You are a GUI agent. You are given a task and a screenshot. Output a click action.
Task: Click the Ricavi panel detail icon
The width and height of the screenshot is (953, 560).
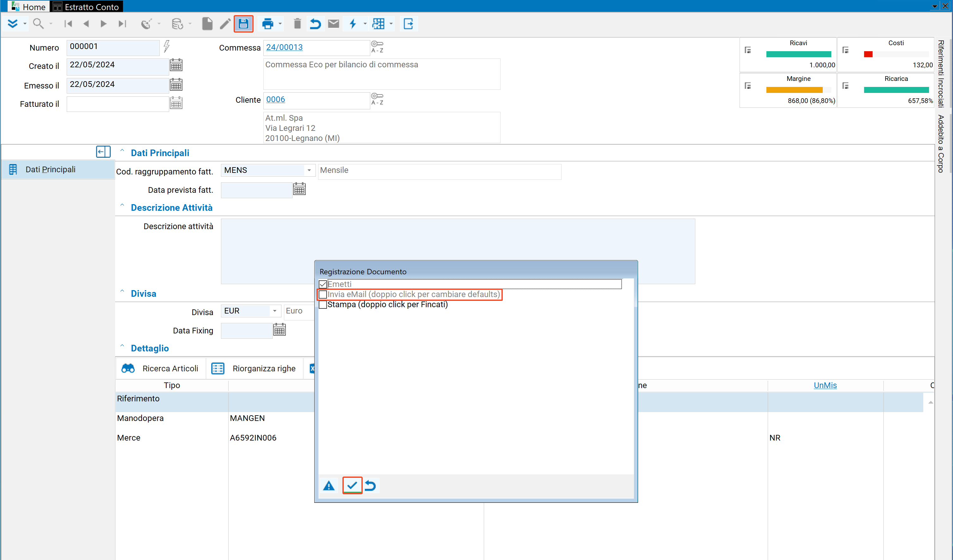point(748,50)
